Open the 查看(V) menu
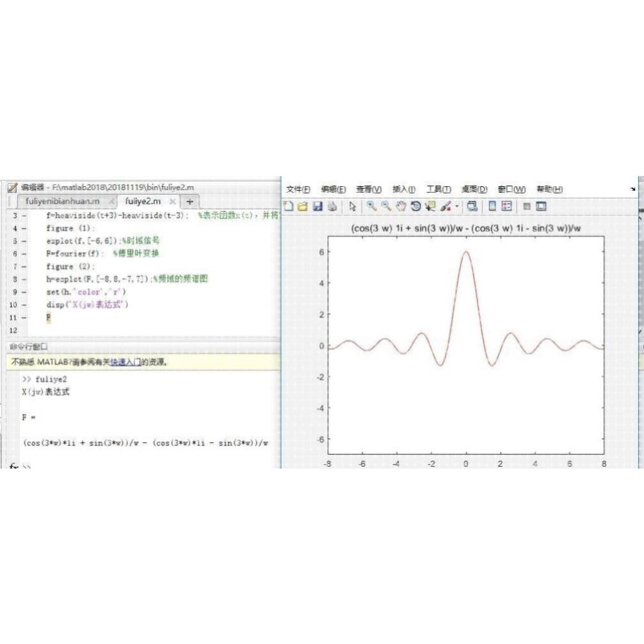Screen dimensions: 644x644 coord(369,189)
